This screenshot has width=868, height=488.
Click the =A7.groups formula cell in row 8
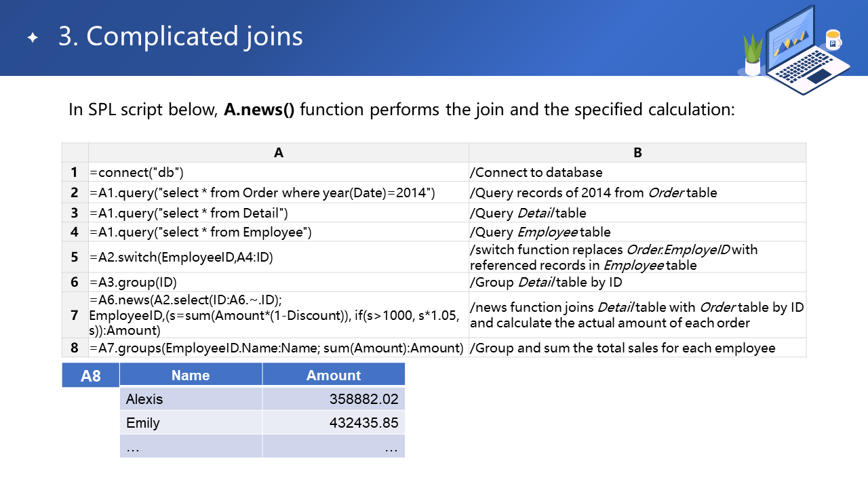pyautogui.click(x=278, y=348)
